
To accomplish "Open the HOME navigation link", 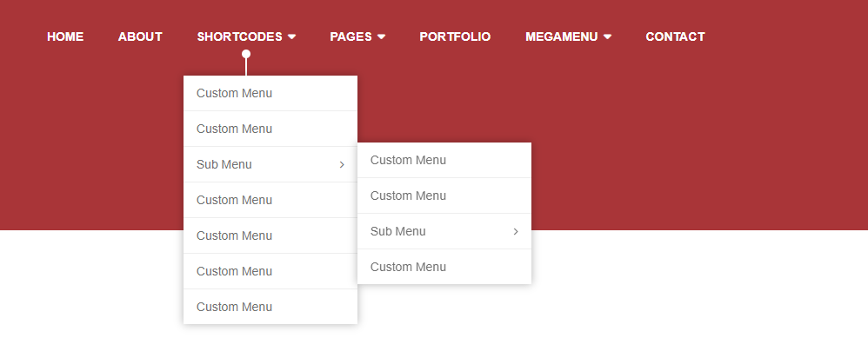I will click(65, 36).
